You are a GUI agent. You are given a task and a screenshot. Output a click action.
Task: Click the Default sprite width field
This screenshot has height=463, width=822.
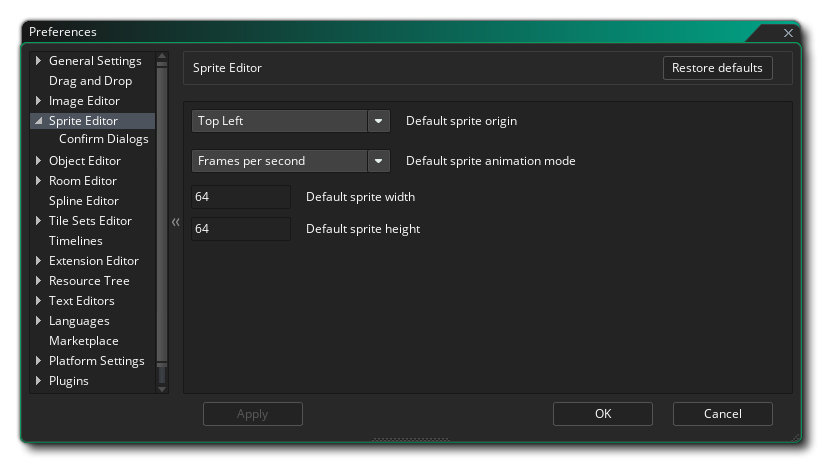pyautogui.click(x=240, y=197)
